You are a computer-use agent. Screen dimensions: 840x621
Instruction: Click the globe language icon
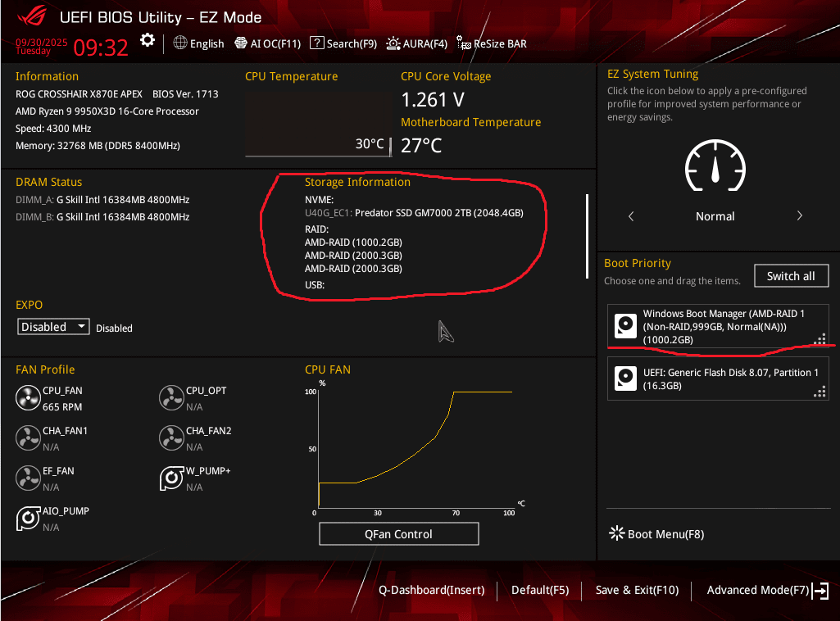pos(180,43)
